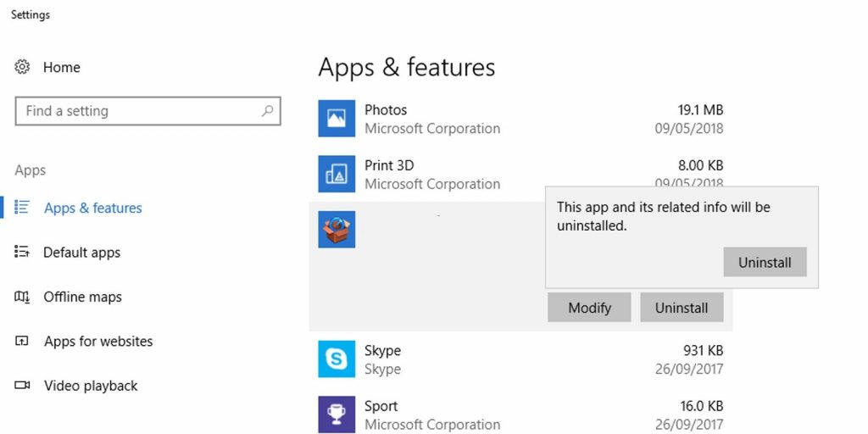
Task: Click the Sport trophy app icon
Action: click(x=337, y=415)
